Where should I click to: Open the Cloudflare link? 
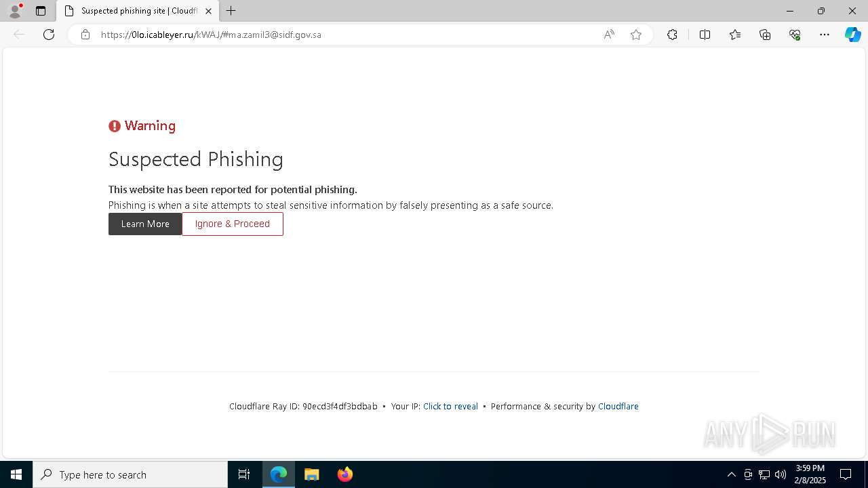[x=618, y=407]
